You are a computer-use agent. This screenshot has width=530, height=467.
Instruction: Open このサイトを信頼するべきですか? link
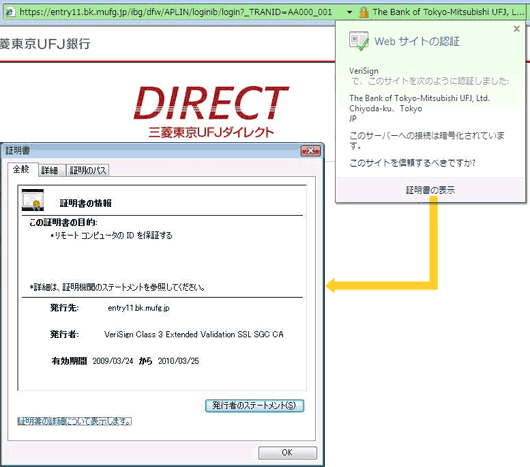coord(412,163)
